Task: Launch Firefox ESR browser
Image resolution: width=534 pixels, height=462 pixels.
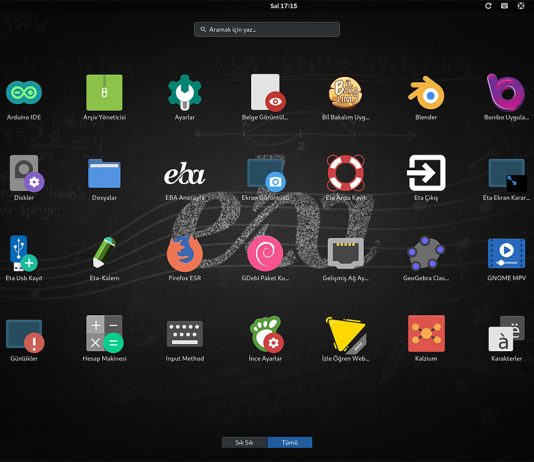Action: [x=185, y=253]
